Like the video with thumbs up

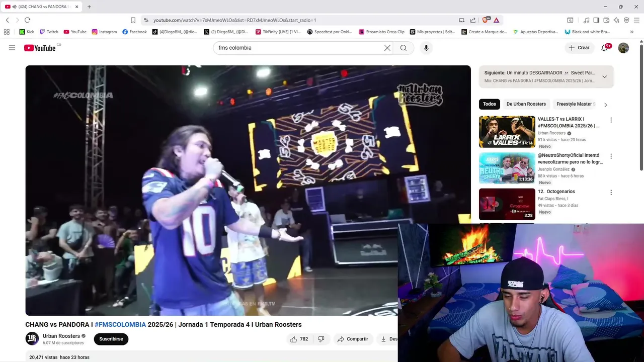tap(299, 339)
